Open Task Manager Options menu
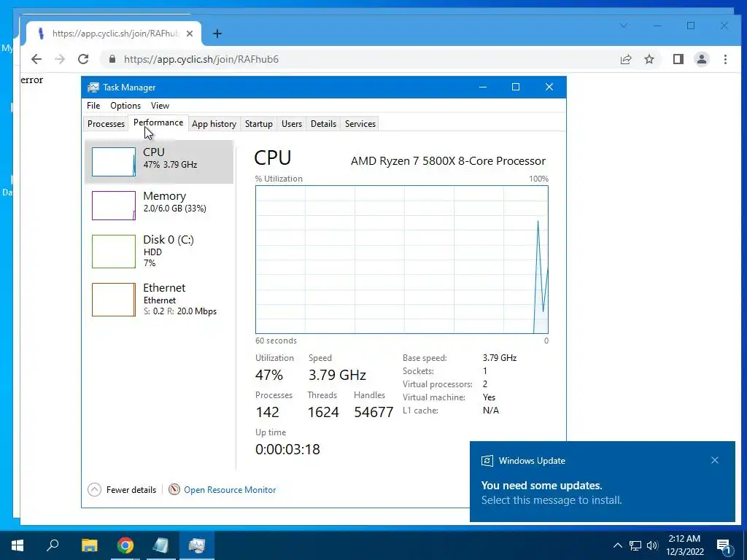Viewport: 747px width, 560px height. (125, 106)
